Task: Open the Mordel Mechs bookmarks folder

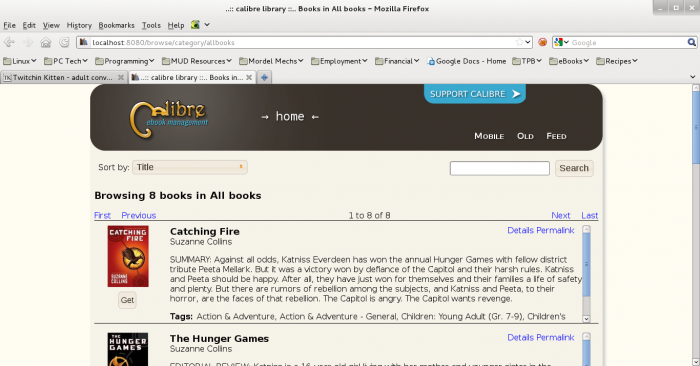Action: tap(271, 61)
